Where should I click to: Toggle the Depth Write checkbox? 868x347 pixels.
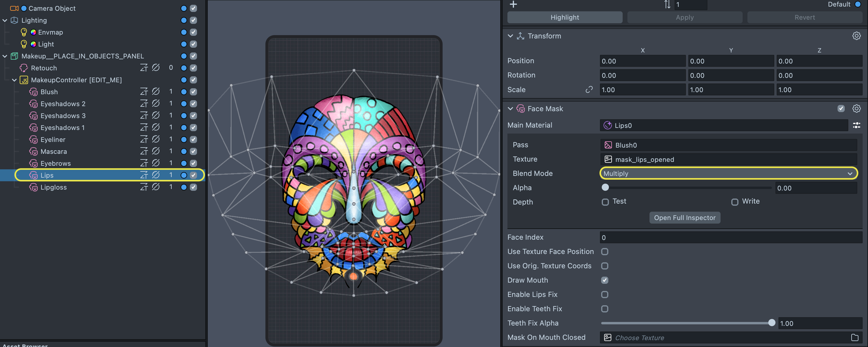point(735,202)
